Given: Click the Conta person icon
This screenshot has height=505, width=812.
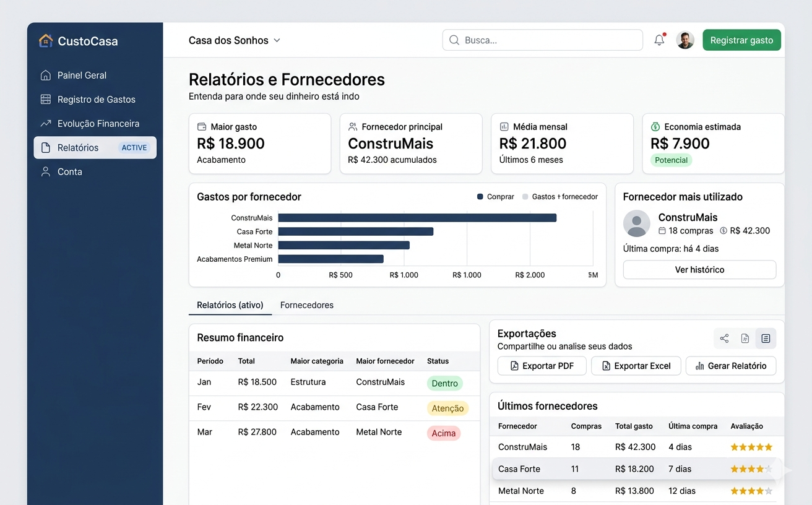Looking at the screenshot, I should [46, 171].
